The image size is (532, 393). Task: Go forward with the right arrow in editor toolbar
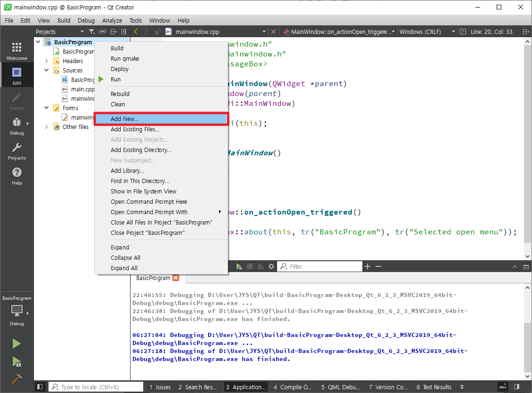pos(147,32)
